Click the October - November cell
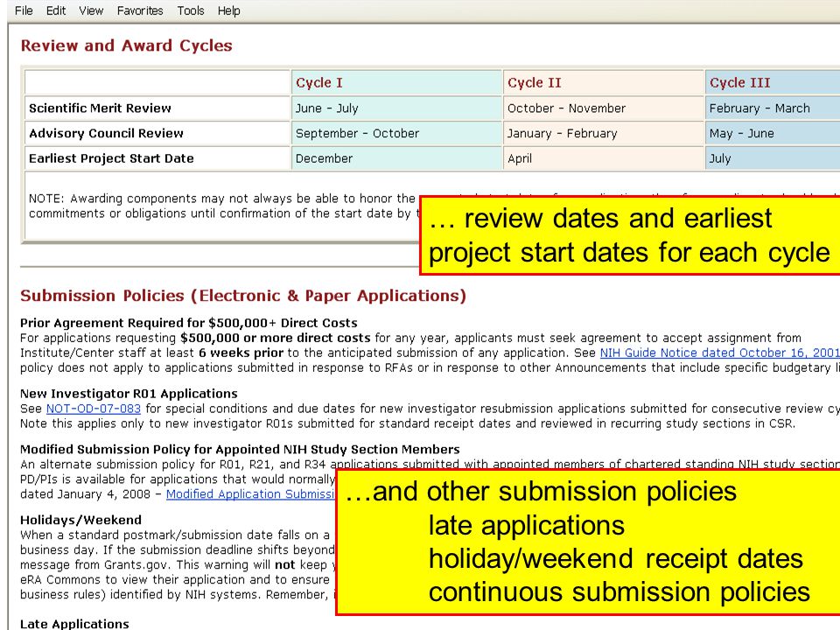This screenshot has width=840, height=630. (603, 108)
